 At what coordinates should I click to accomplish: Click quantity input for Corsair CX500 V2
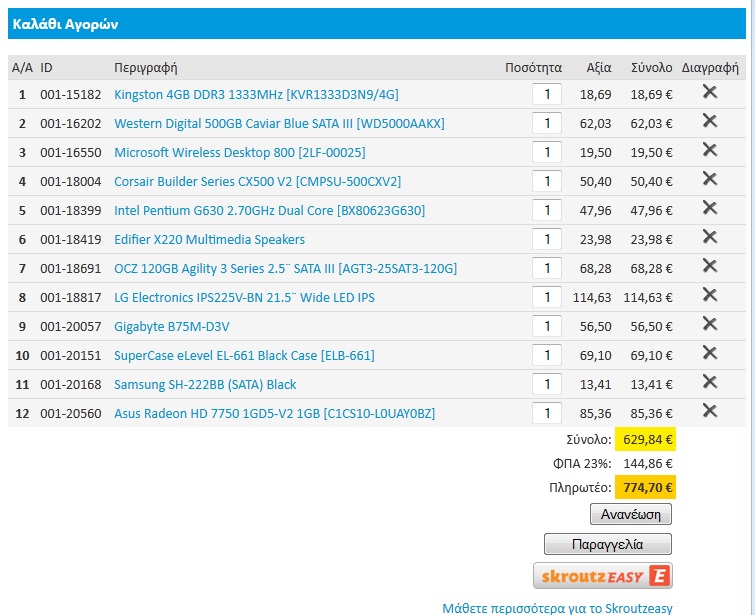(547, 181)
